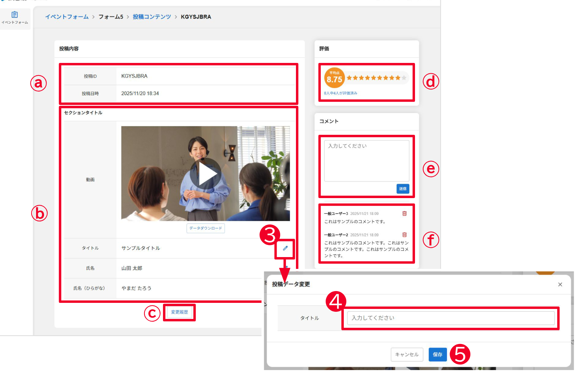Click フォーム5 in the breadcrumb

tap(111, 17)
